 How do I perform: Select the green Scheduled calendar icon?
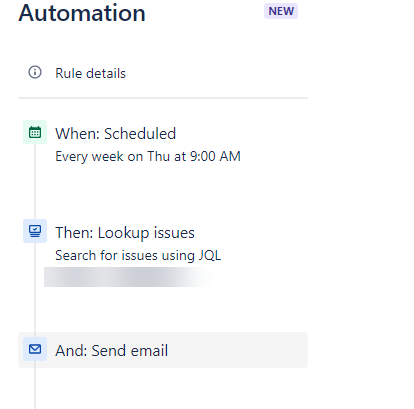click(35, 132)
